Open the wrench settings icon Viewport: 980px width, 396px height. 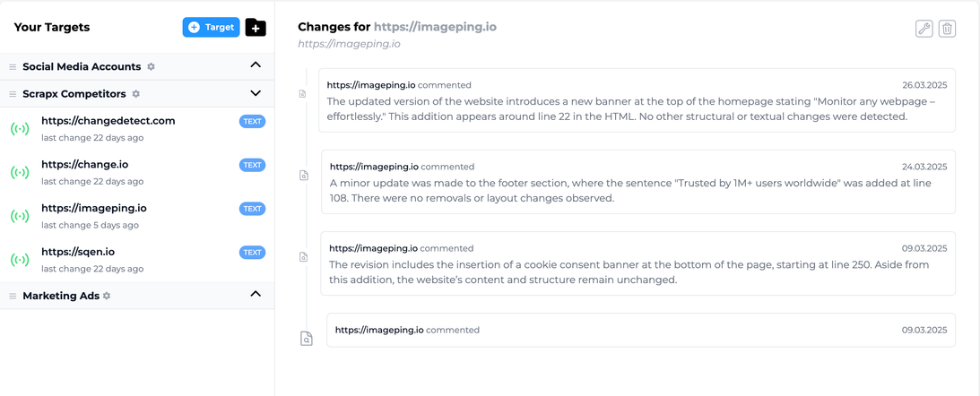[x=924, y=29]
